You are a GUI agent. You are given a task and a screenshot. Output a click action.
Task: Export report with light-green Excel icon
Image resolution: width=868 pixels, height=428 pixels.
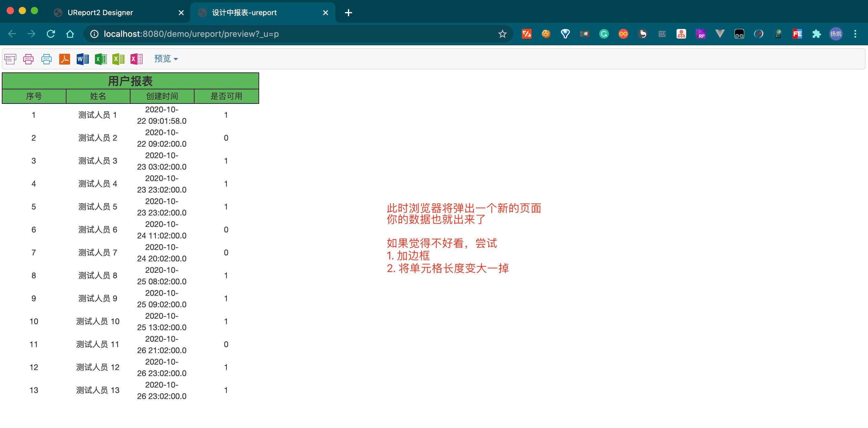pyautogui.click(x=119, y=59)
